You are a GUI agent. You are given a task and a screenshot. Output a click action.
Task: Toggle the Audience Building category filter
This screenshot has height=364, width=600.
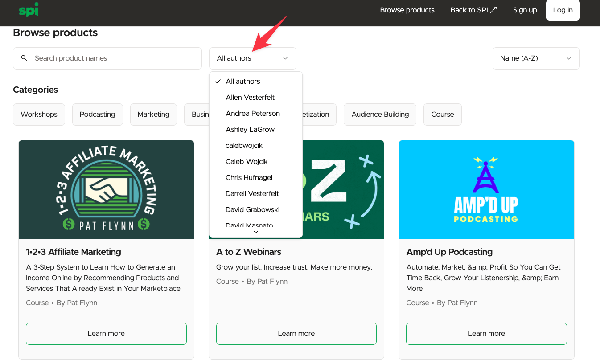click(x=380, y=115)
